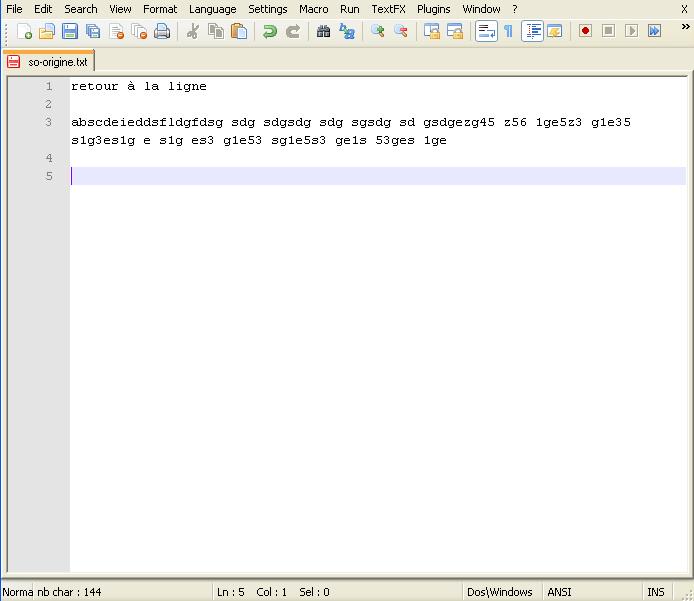Open the Replace dialog icon

[x=347, y=31]
